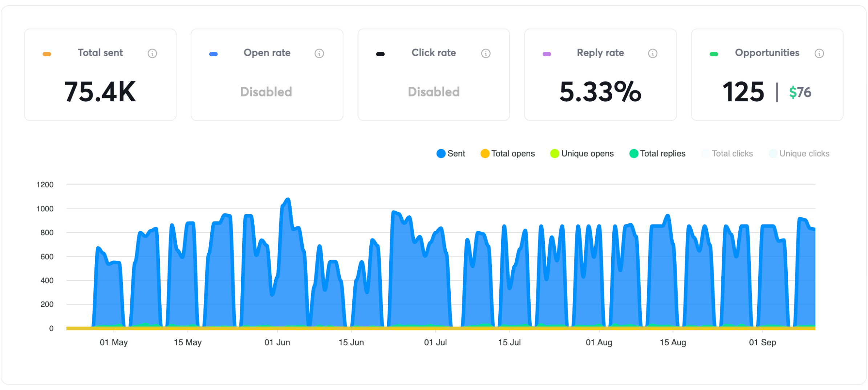View the Open rate info icon

(319, 53)
